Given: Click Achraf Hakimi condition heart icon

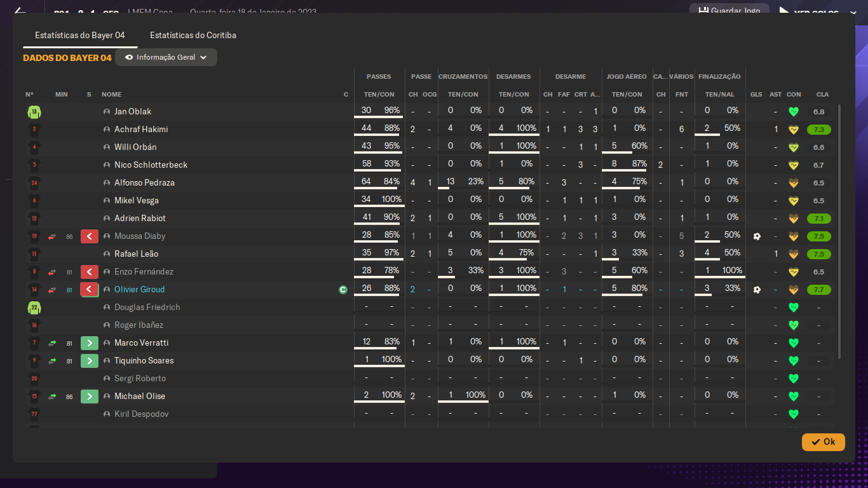Looking at the screenshot, I should 793,129.
